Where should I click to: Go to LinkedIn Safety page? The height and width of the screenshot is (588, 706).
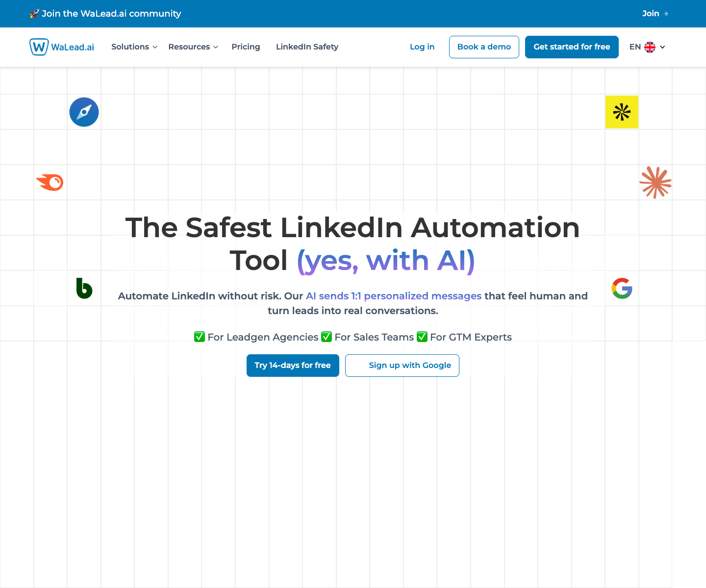pos(307,47)
